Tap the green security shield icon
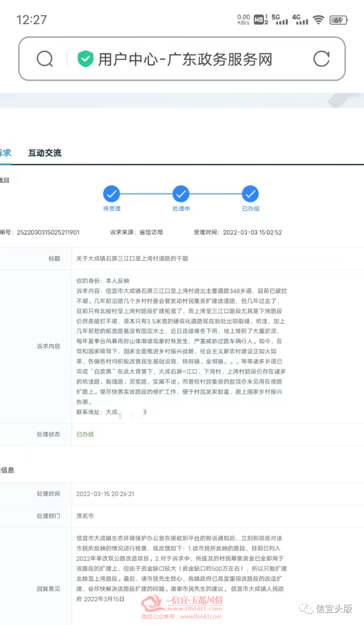364x625 pixels. (x=85, y=59)
